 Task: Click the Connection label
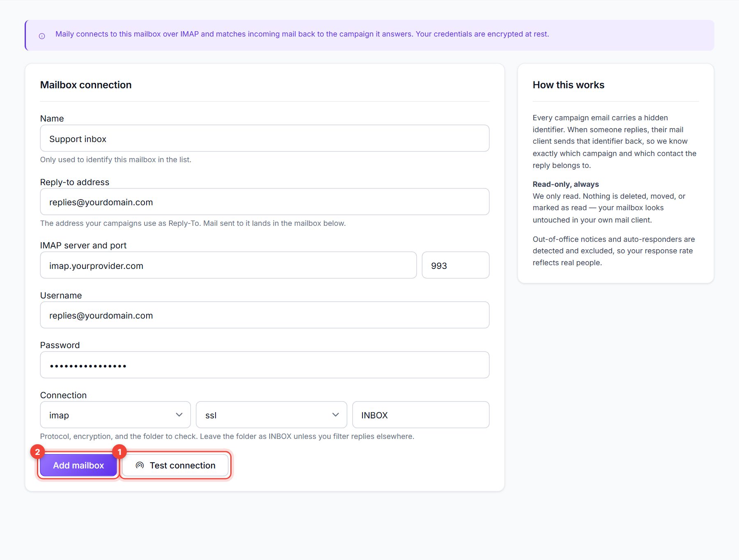click(64, 395)
